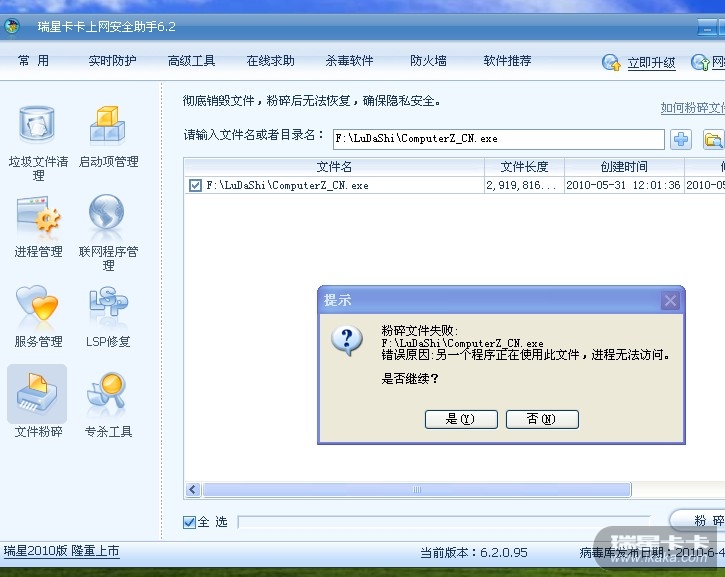Sort by 文件名 column header
Viewport: 725px width, 577px height.
tap(334, 166)
